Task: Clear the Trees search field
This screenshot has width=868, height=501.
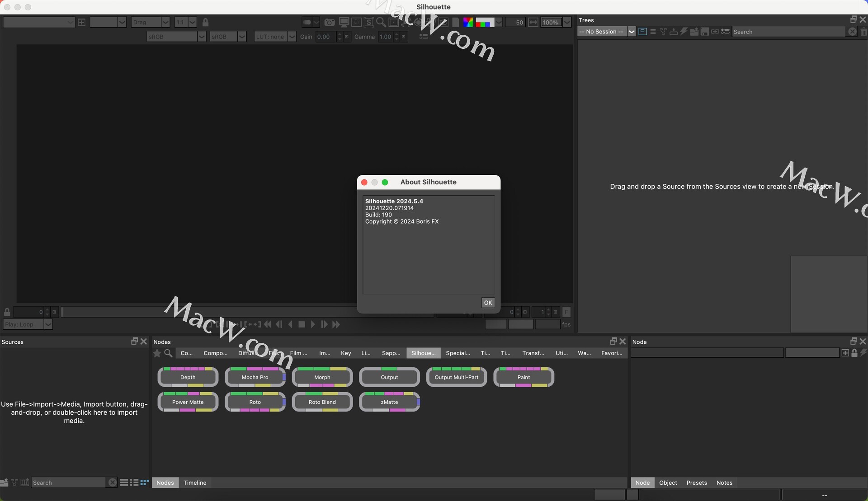Action: tap(852, 32)
